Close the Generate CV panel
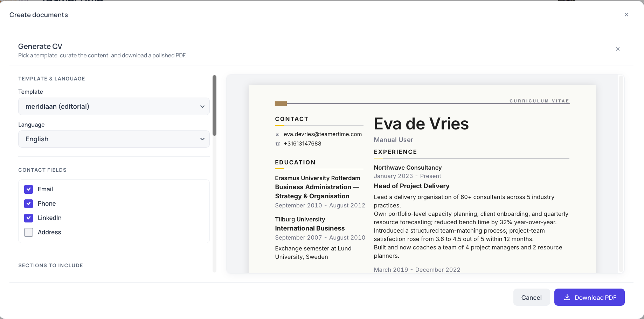 click(617, 49)
